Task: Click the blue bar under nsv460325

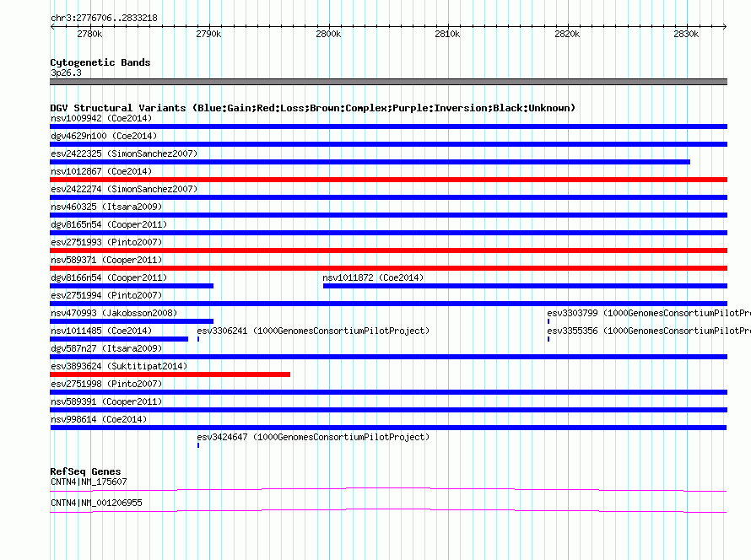Action: click(x=388, y=215)
